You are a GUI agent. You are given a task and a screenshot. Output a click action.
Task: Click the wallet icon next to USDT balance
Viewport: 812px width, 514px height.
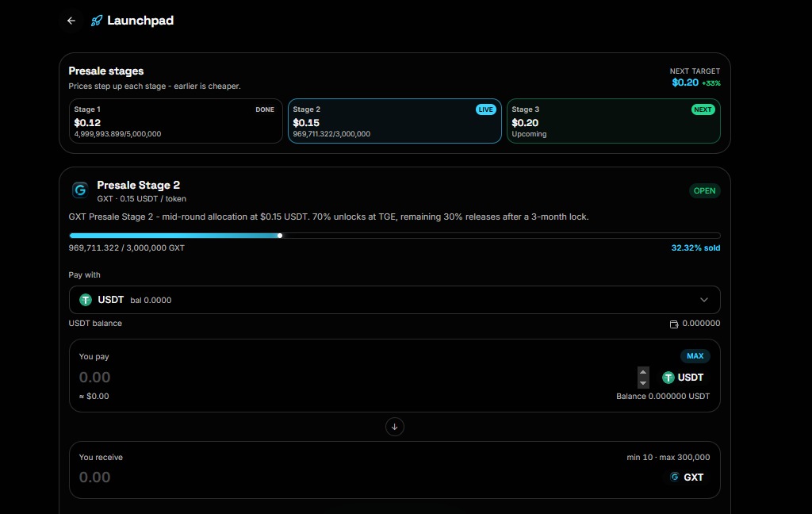pyautogui.click(x=674, y=324)
